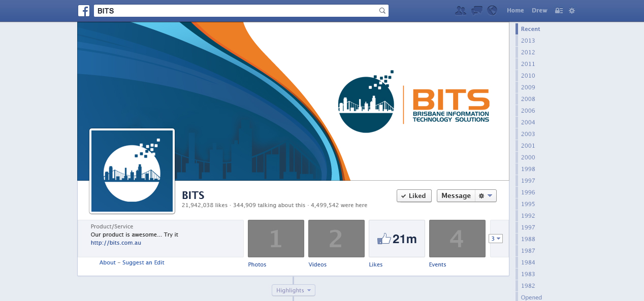Open the Photos tile numbered 1
This screenshot has width=644, height=301.
point(276,239)
